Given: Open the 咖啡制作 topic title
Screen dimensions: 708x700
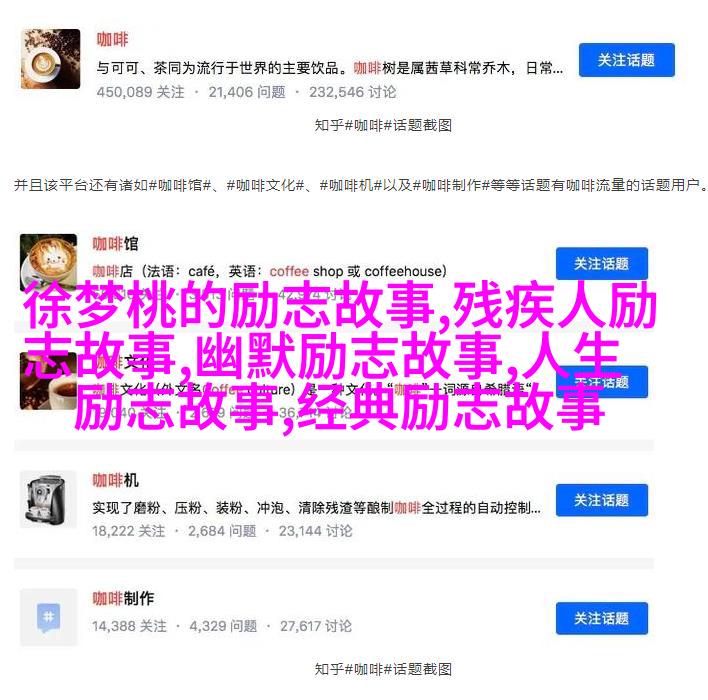Looking at the screenshot, I should pos(123,598).
